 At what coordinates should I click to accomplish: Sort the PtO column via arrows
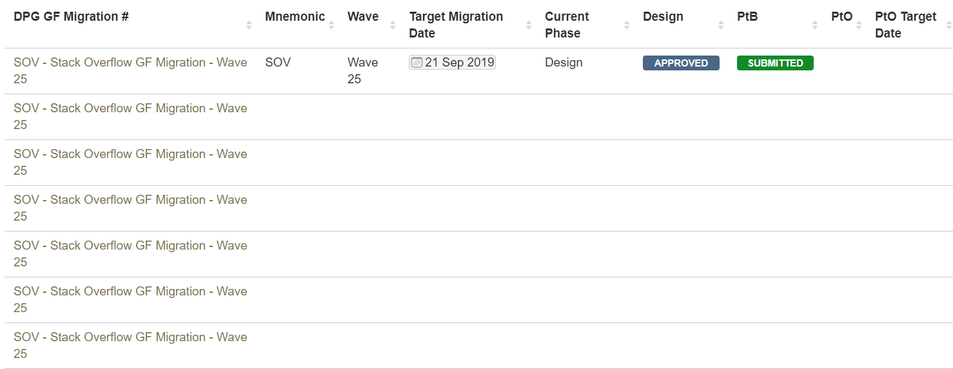pyautogui.click(x=859, y=25)
